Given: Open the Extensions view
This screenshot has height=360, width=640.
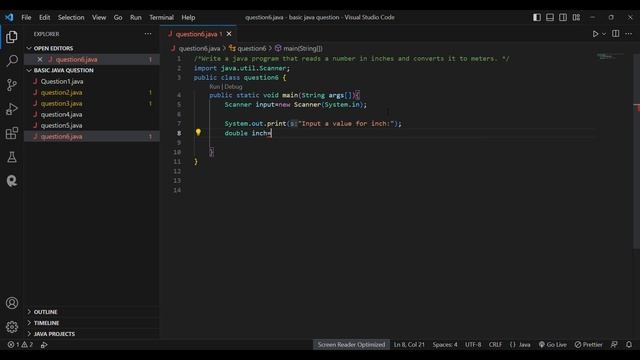Looking at the screenshot, I should tap(12, 133).
